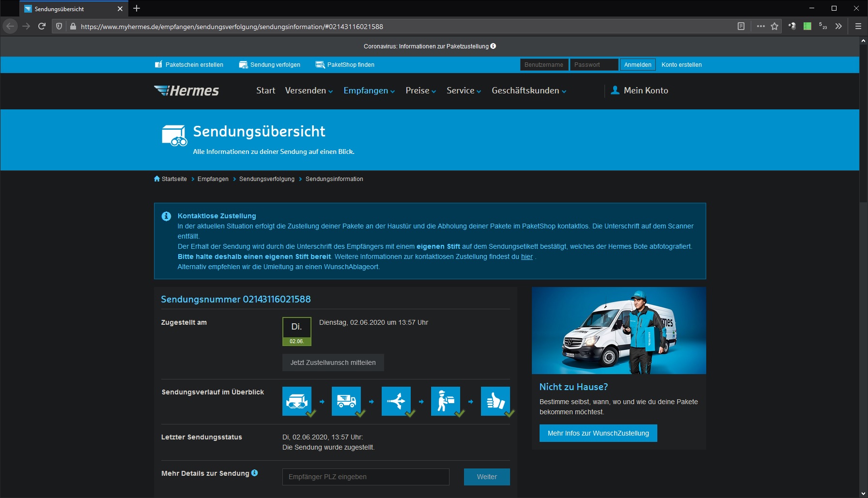The image size is (868, 498).
Task: Switch to the Sendungsübersicht browser tab
Action: tap(74, 9)
